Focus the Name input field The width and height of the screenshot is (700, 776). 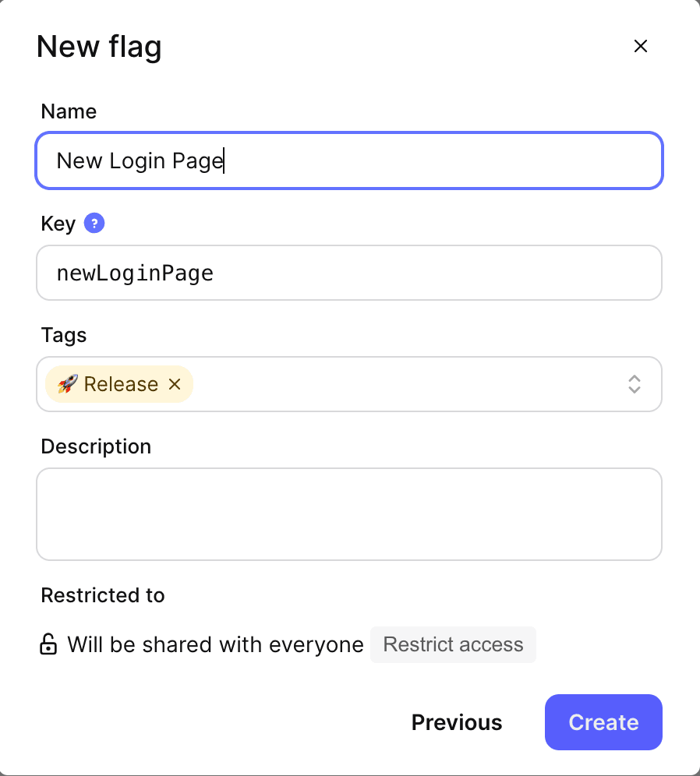tap(348, 160)
